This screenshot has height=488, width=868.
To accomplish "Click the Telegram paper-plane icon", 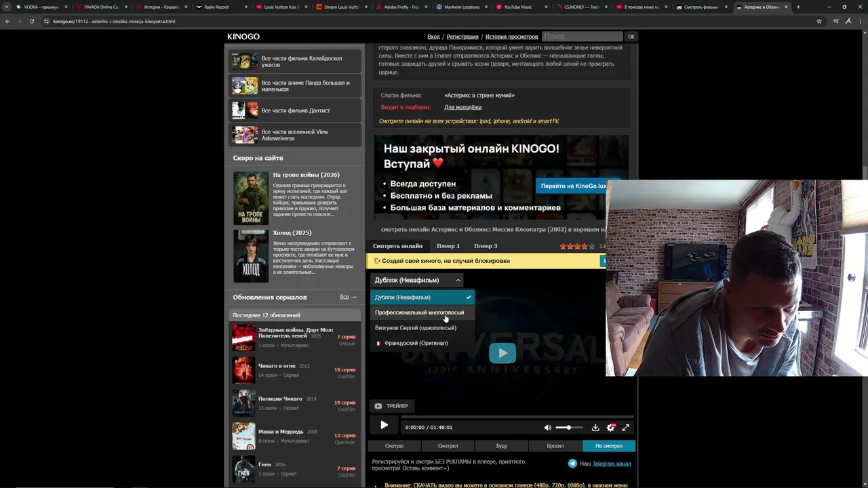I will pyautogui.click(x=572, y=464).
